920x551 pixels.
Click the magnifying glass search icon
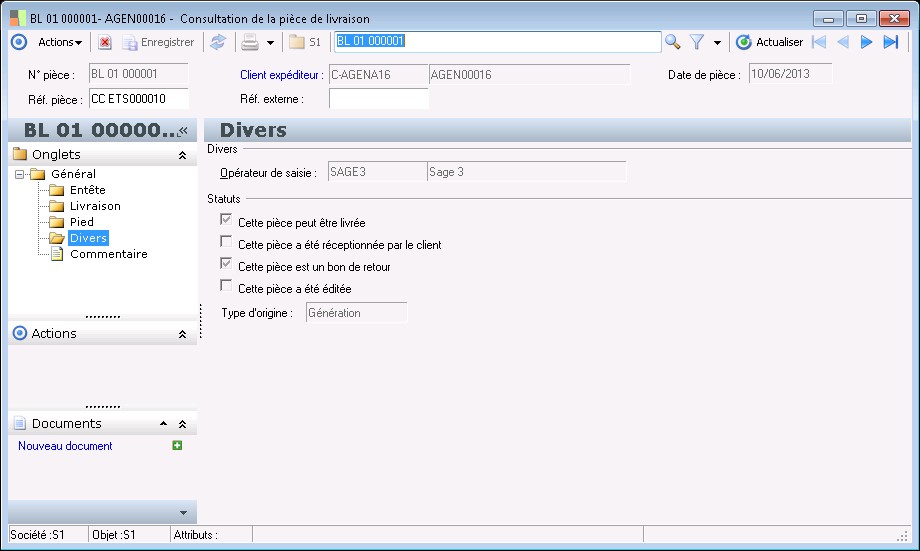(673, 42)
